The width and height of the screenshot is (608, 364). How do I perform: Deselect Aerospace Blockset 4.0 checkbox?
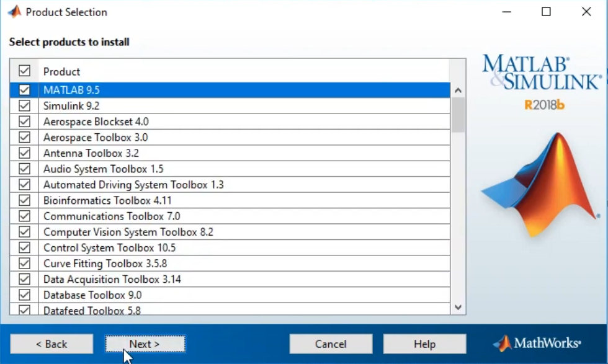(24, 122)
